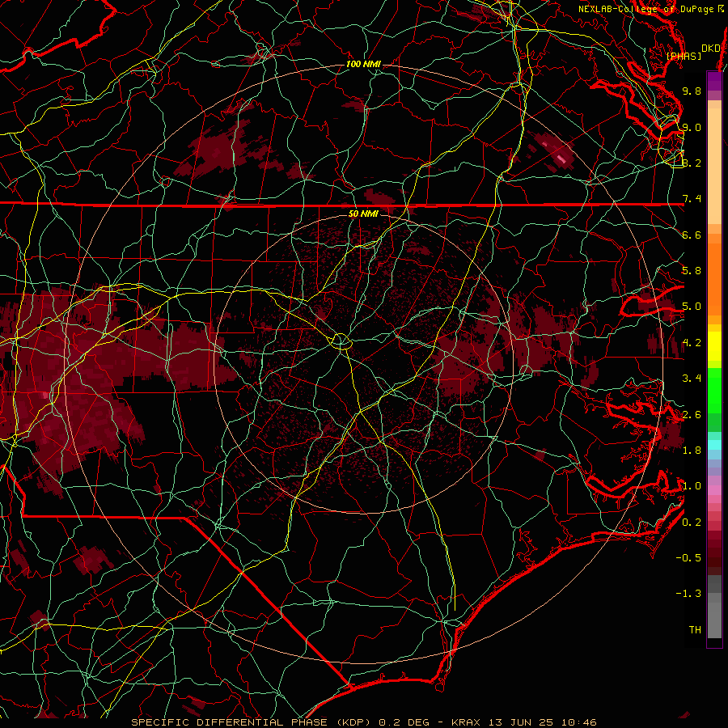Click the radar site circle marker at center

tap(341, 341)
